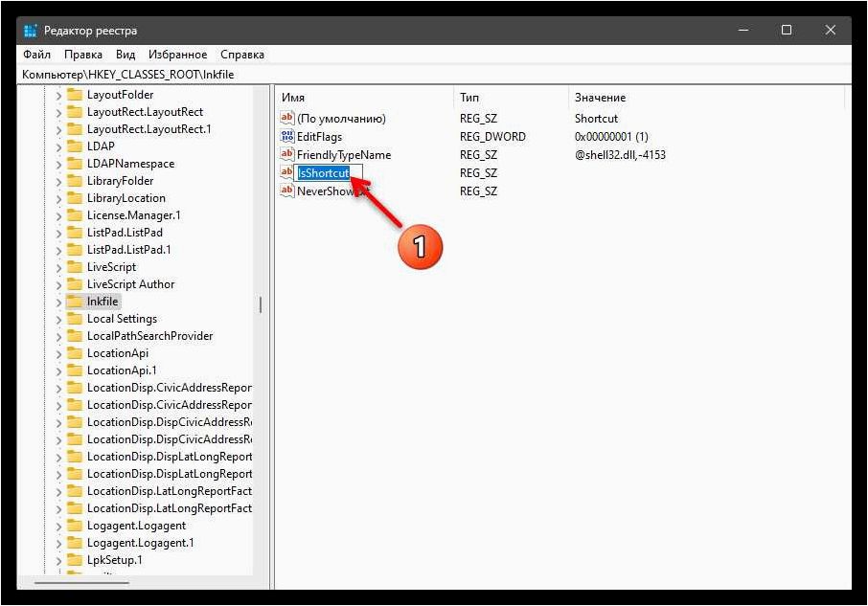Click the Local Settings folder icon
Image resolution: width=868 pixels, height=606 pixels.
tap(74, 319)
